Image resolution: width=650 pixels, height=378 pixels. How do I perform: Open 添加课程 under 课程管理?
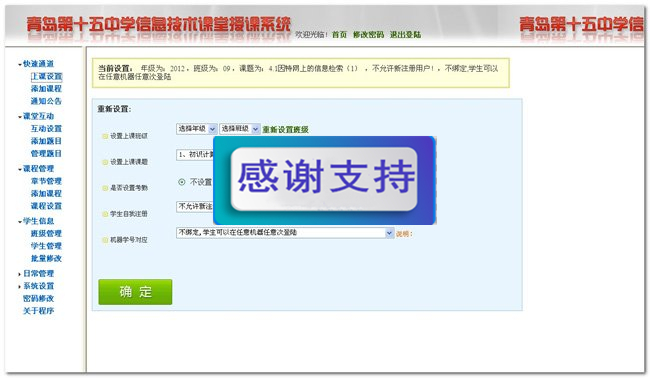tap(46, 194)
